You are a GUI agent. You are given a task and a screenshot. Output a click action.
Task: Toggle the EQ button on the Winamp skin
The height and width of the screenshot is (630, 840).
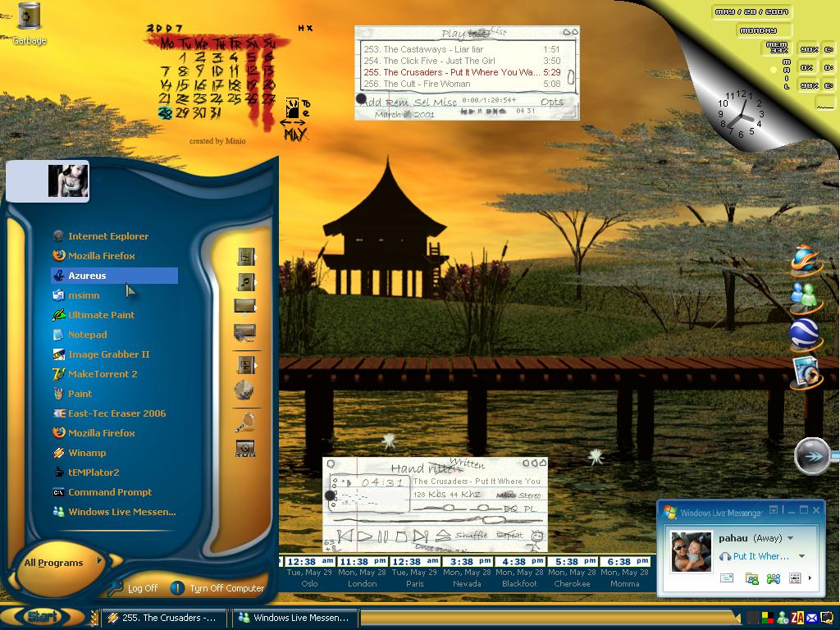(x=510, y=509)
